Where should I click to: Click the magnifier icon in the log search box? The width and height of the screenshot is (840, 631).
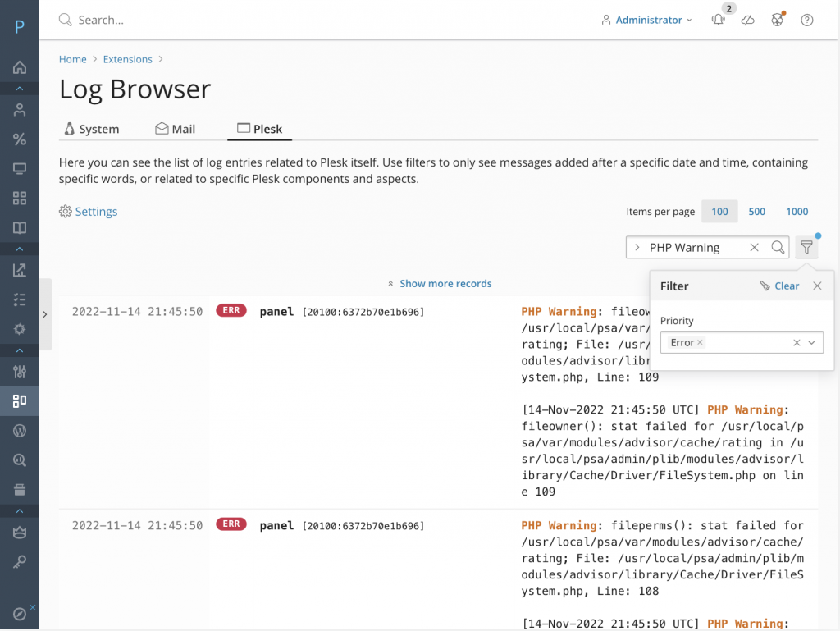778,248
